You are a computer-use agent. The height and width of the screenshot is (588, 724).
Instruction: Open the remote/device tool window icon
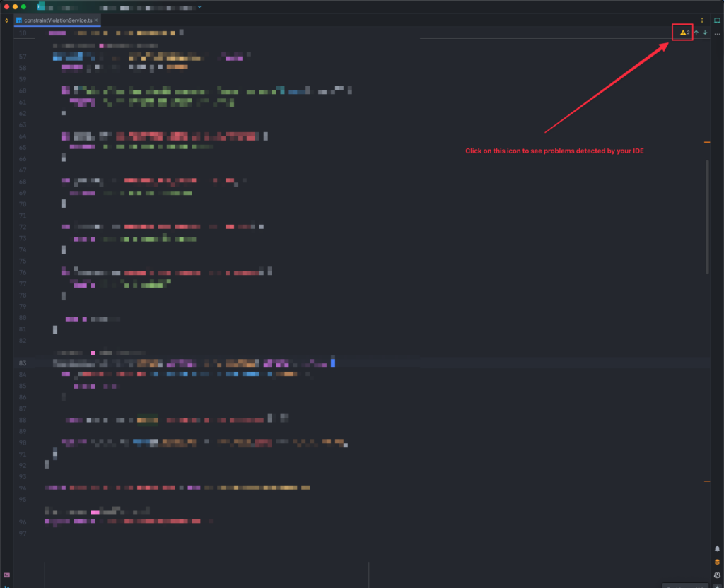coord(717,20)
